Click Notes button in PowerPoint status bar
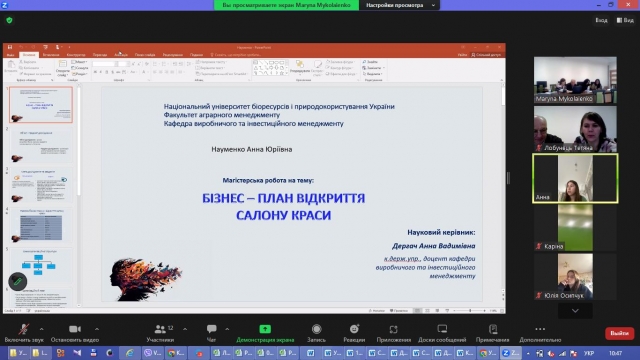The height and width of the screenshot is (360, 640). coord(376,311)
